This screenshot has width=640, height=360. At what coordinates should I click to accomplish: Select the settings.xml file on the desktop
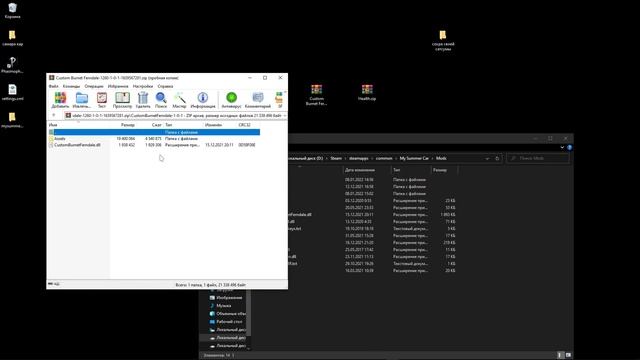[x=12, y=92]
